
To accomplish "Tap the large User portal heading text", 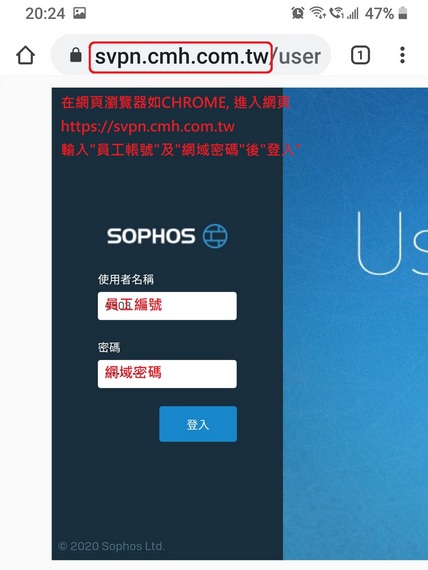I will click(x=392, y=243).
